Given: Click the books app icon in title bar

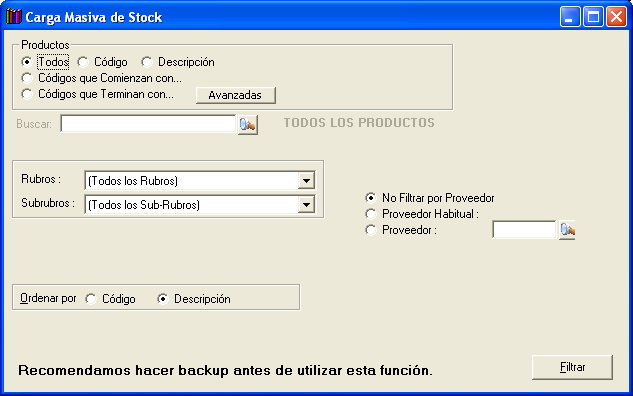Looking at the screenshot, I should tap(14, 17).
